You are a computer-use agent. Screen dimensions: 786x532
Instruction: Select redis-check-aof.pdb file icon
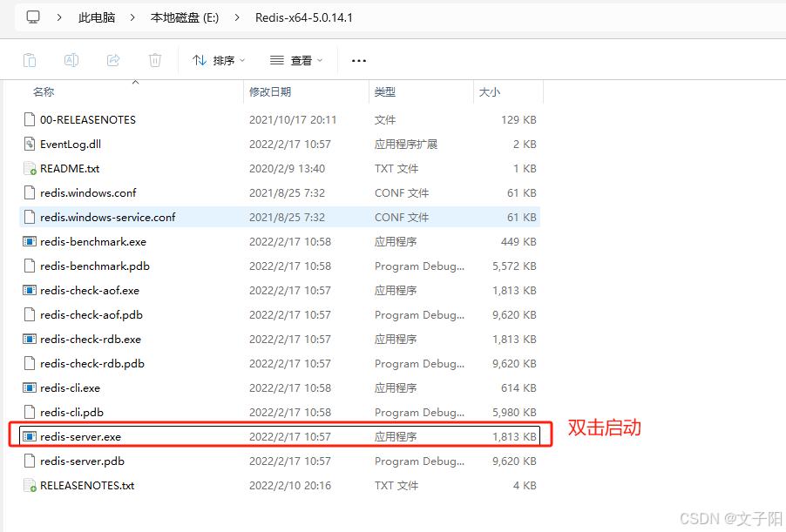pos(30,314)
